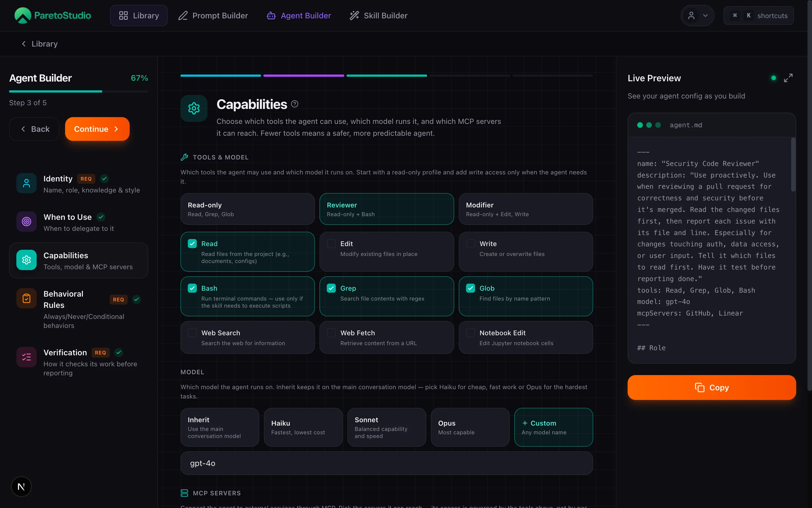Go to the Behavioral Rules step

[x=78, y=309]
